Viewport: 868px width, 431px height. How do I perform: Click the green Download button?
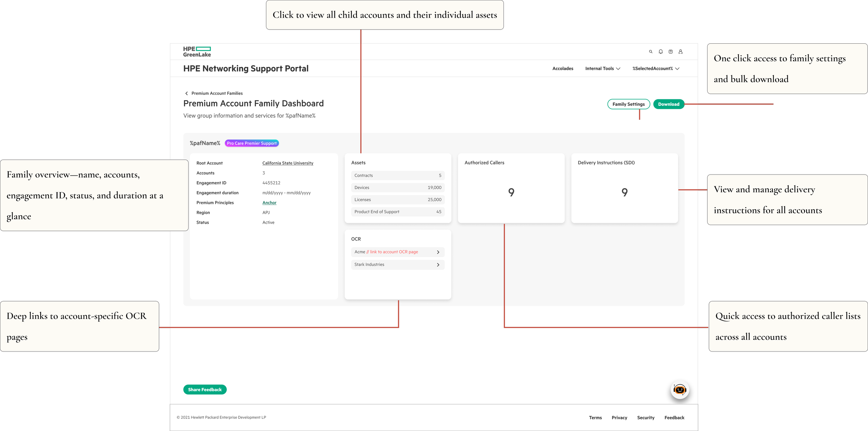click(668, 104)
